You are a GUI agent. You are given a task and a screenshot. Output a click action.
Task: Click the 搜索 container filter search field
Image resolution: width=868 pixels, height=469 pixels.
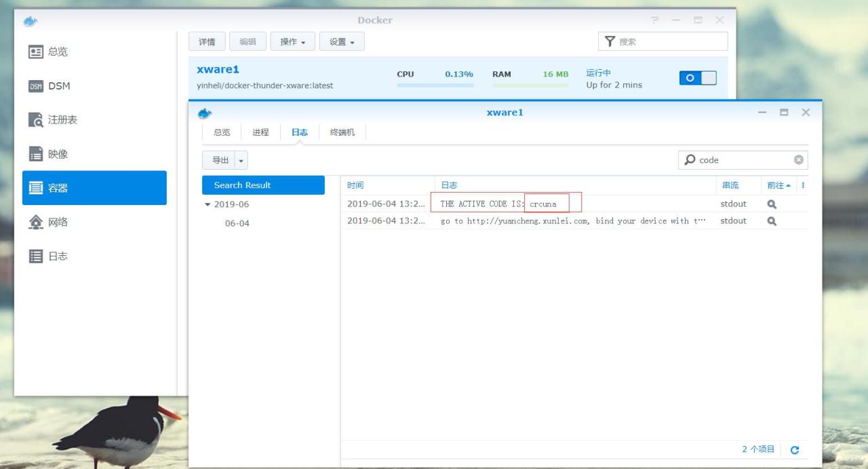coord(669,41)
